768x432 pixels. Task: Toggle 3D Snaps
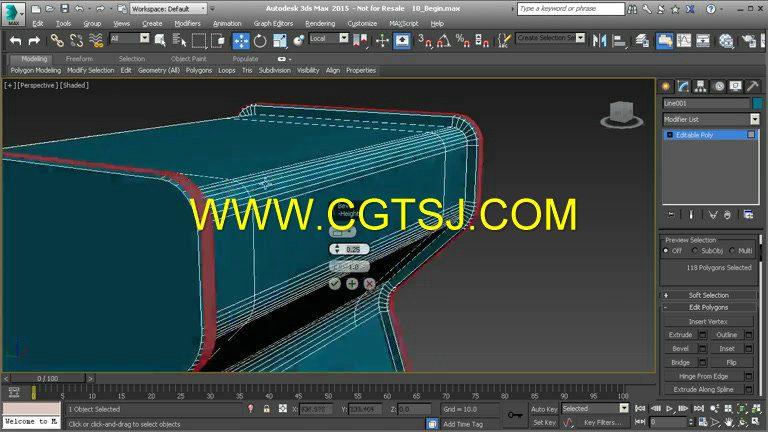(424, 41)
